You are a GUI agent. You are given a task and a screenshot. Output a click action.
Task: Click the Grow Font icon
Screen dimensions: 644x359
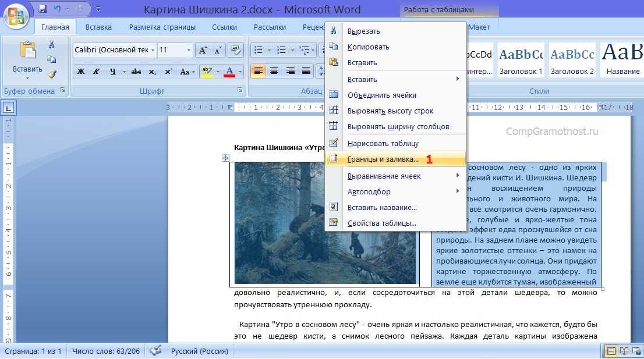203,50
